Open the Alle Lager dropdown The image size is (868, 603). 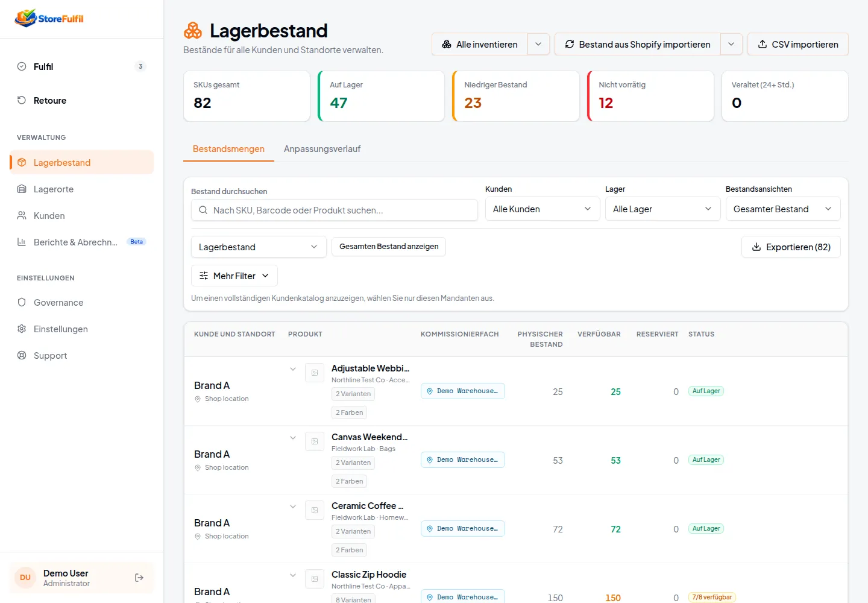tap(662, 209)
